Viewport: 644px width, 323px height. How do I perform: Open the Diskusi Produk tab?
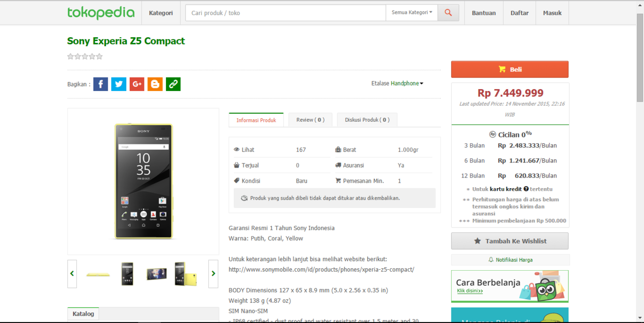point(367,120)
